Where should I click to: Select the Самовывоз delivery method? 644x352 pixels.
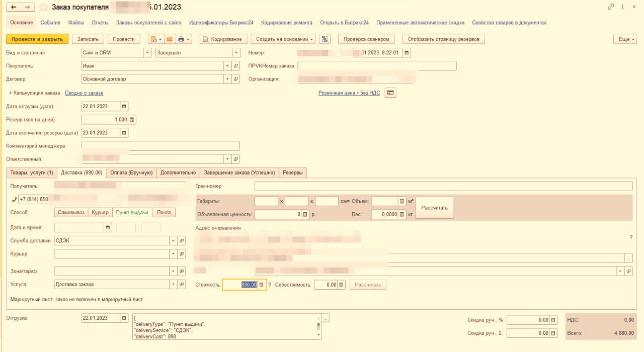70,213
